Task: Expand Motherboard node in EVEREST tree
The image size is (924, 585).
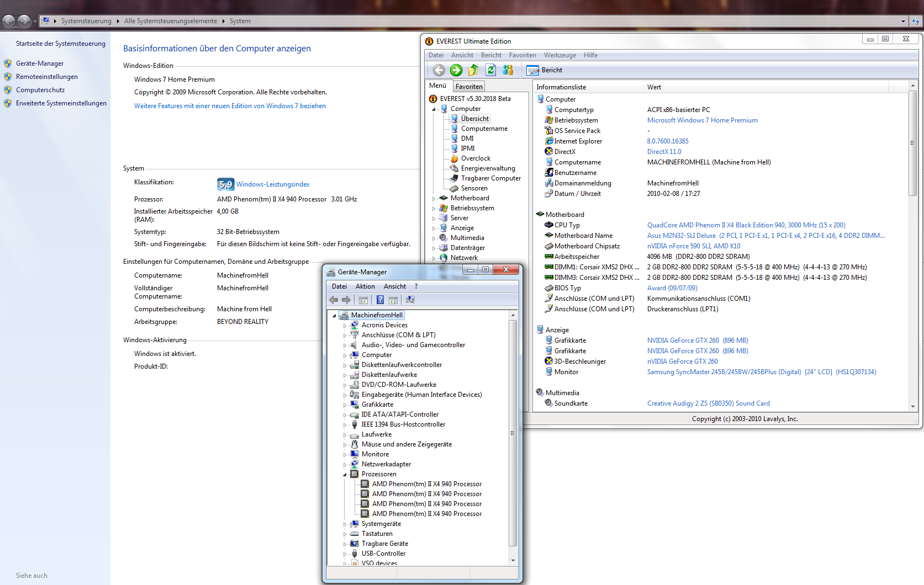Action: pos(434,199)
